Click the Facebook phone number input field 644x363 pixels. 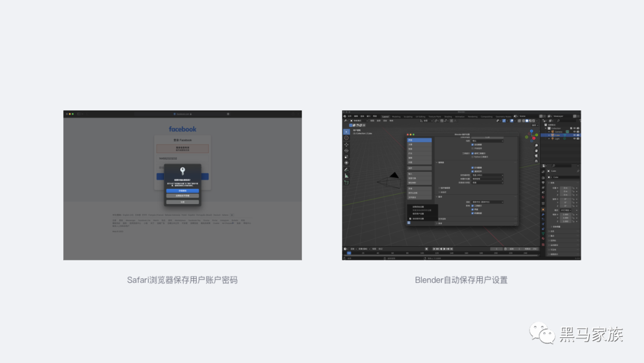tap(183, 158)
